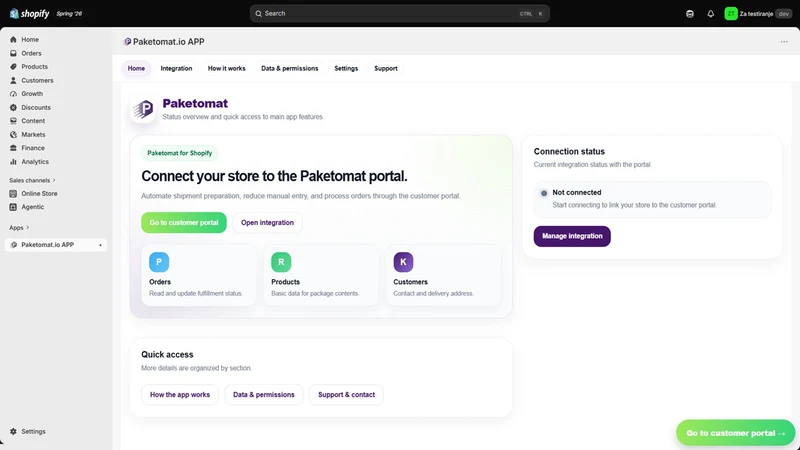Viewport: 800px width, 450px height.
Task: Open the notifications bell icon
Action: pos(711,14)
